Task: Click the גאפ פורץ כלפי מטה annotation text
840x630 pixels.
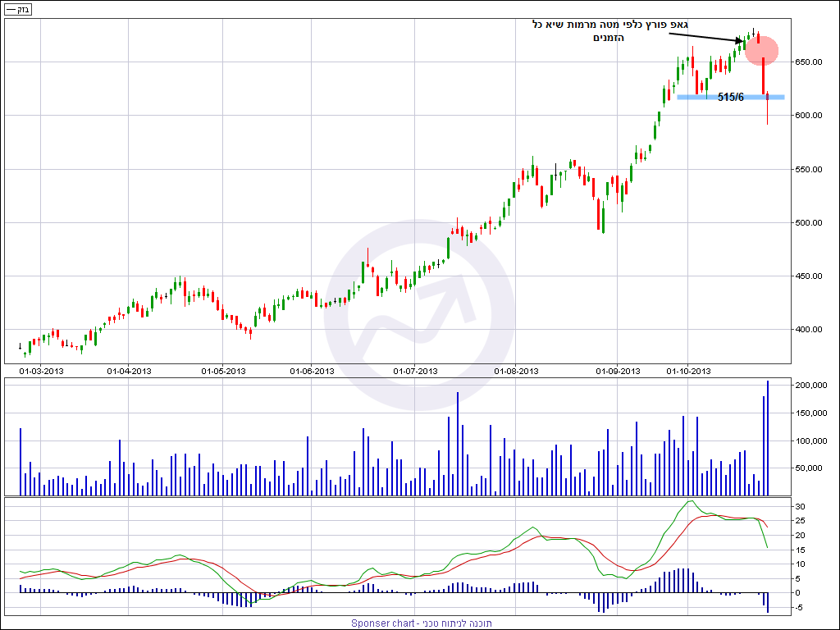Action: (612, 31)
